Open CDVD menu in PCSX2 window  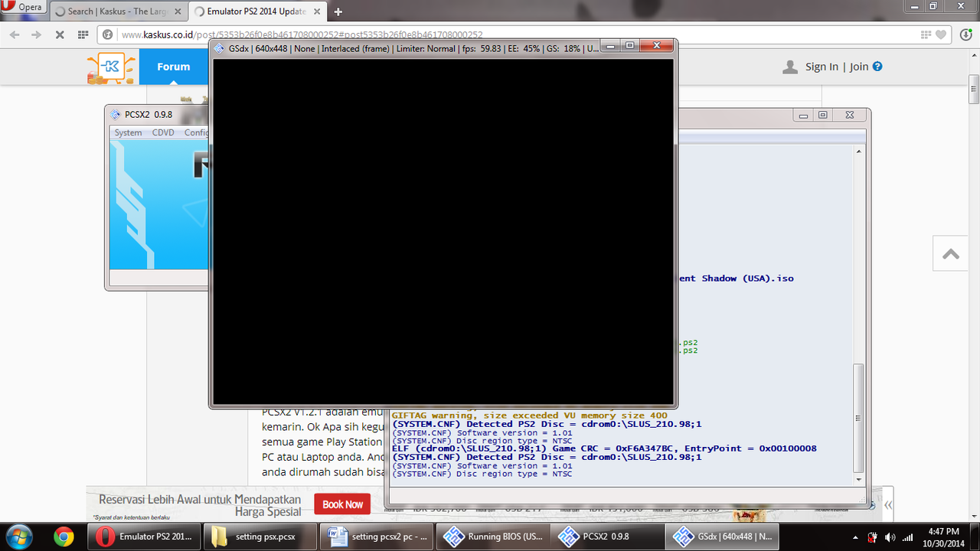coord(163,132)
